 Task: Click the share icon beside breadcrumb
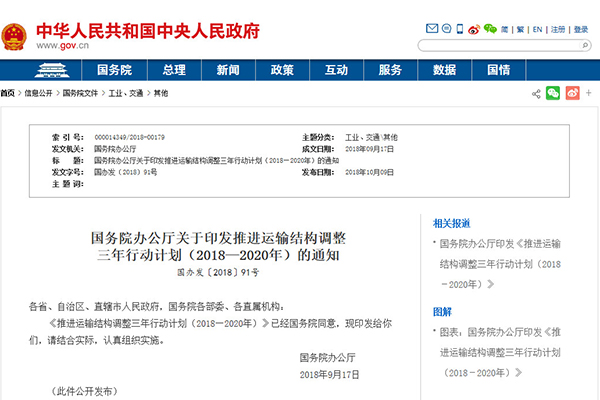point(536,93)
